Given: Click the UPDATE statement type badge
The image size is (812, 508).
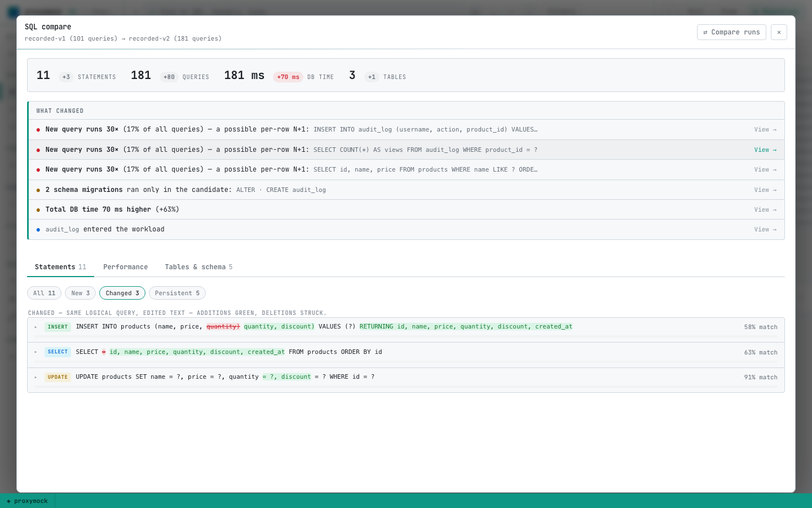Looking at the screenshot, I should coord(58,377).
